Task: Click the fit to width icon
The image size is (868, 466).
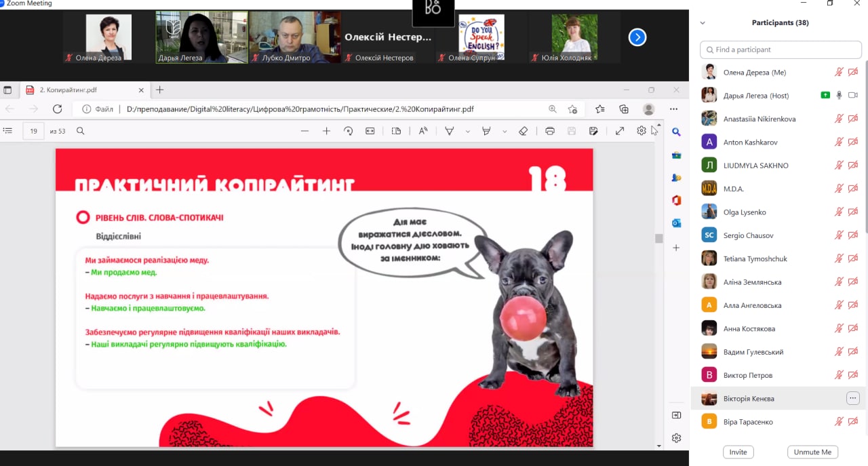Action: 370,131
